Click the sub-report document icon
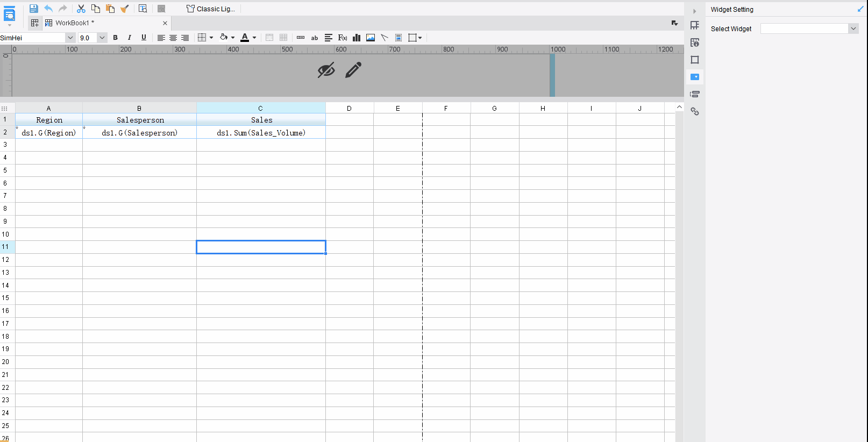The image size is (868, 442). 399,38
